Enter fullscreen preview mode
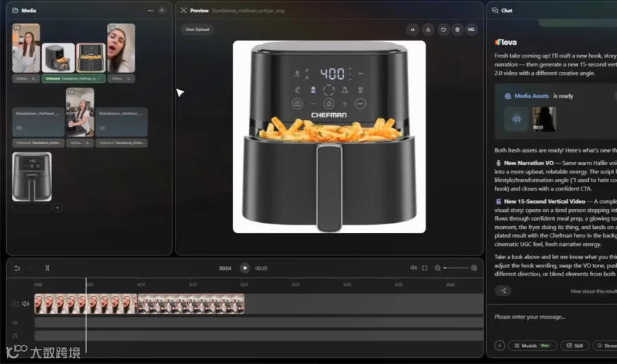The width and height of the screenshot is (617, 364). [424, 268]
